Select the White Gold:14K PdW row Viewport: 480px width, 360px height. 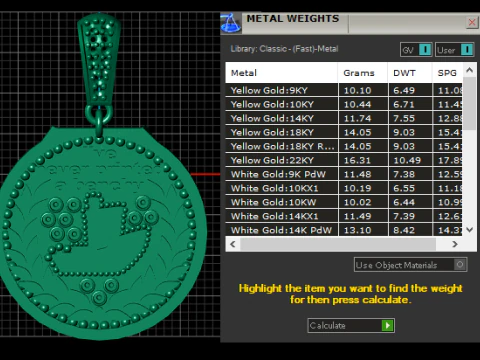(344, 230)
